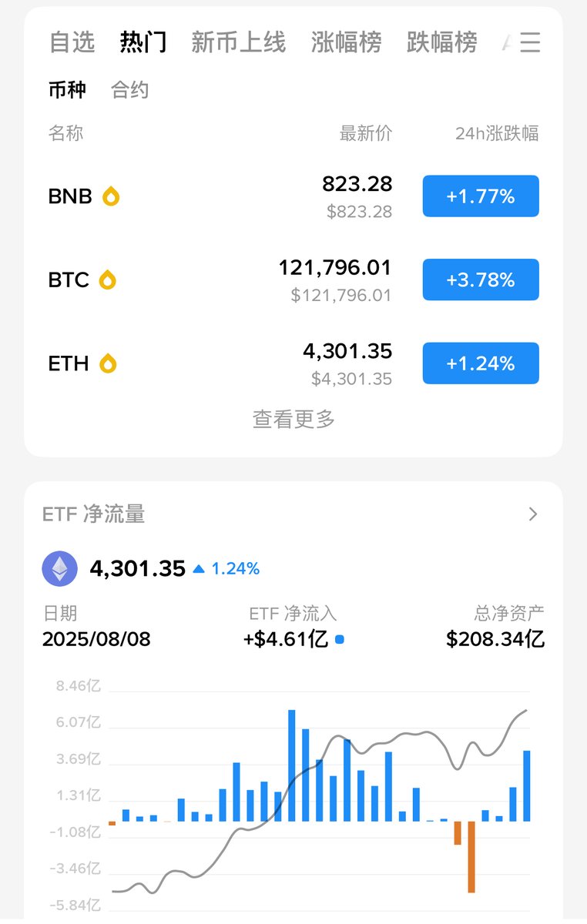Viewport: 587px width, 924px height.
Task: Tap the flame icon beside BNB
Action: click(111, 196)
